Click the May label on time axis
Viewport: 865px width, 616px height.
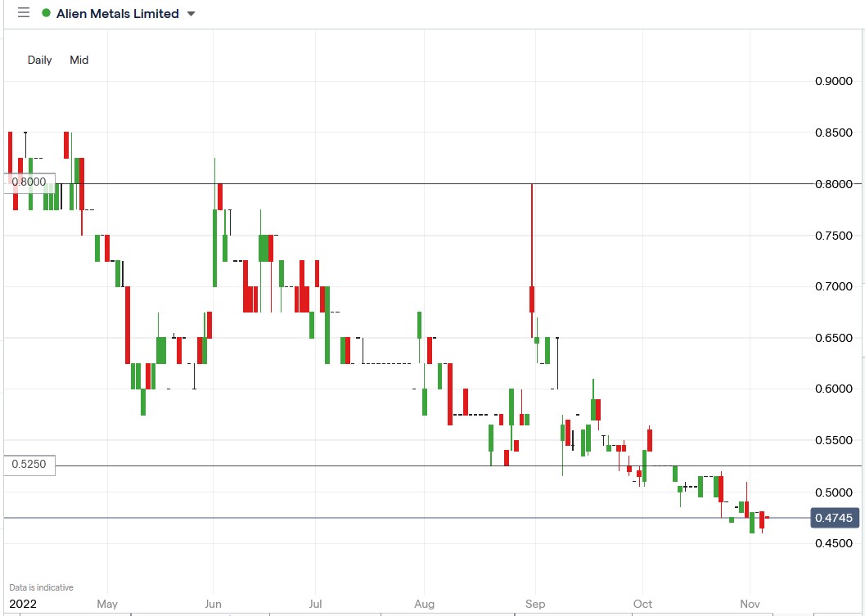(107, 604)
